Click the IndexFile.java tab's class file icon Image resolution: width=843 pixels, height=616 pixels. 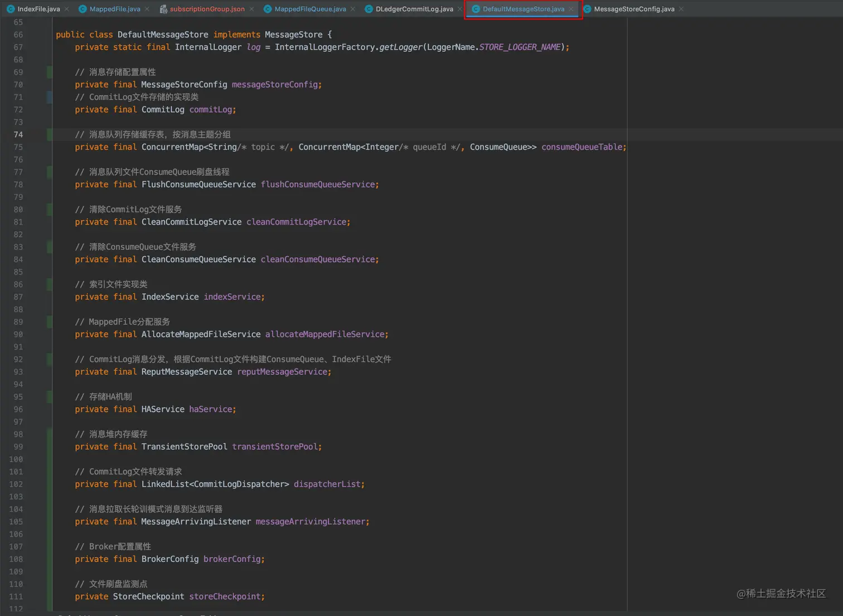11,9
